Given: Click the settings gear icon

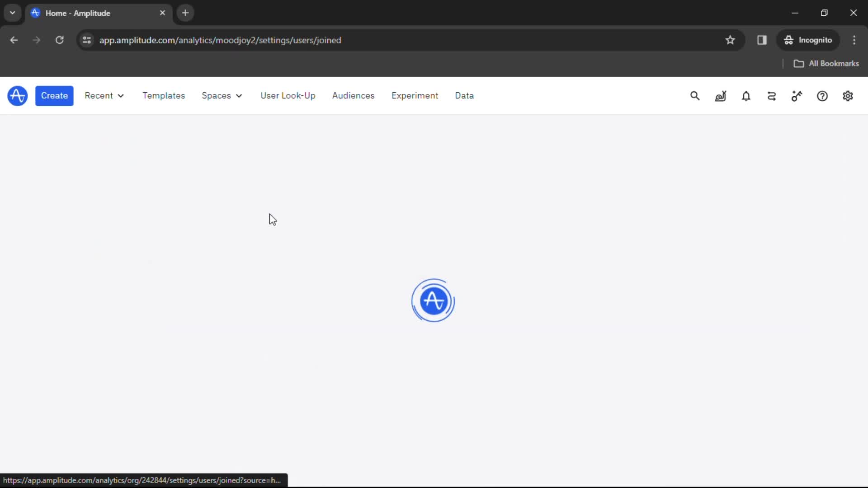Looking at the screenshot, I should click(x=848, y=96).
